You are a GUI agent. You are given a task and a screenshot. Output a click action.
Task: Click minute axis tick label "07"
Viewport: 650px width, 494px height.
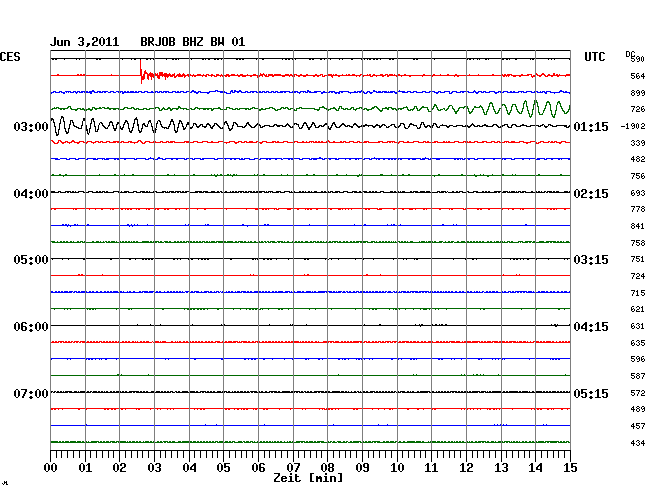pyautogui.click(x=293, y=468)
